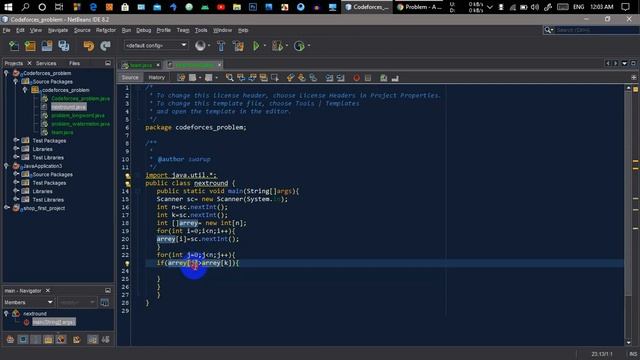The width and height of the screenshot is (640, 360).
Task: Open the Profile Project dropdown arrow
Action: coord(309,46)
